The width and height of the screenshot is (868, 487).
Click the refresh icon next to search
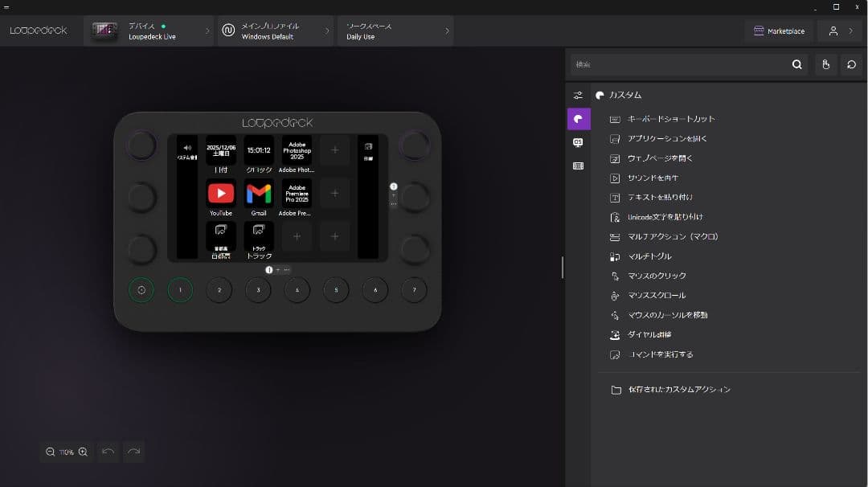[851, 65]
